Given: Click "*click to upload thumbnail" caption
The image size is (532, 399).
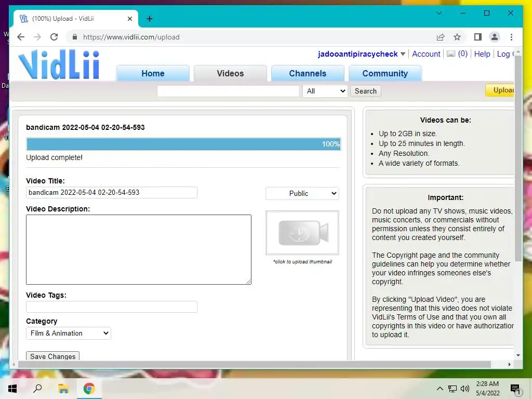Looking at the screenshot, I should [x=303, y=262].
